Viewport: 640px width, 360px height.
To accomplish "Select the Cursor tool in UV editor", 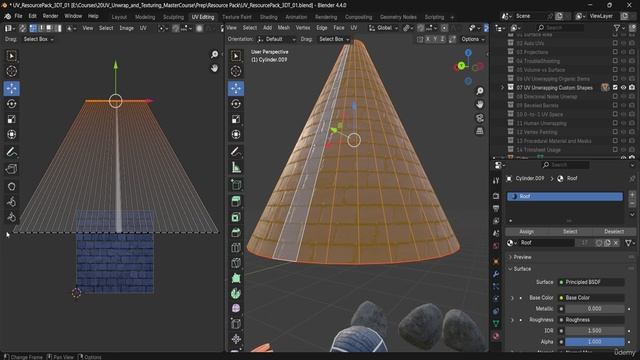I will pos(11,71).
